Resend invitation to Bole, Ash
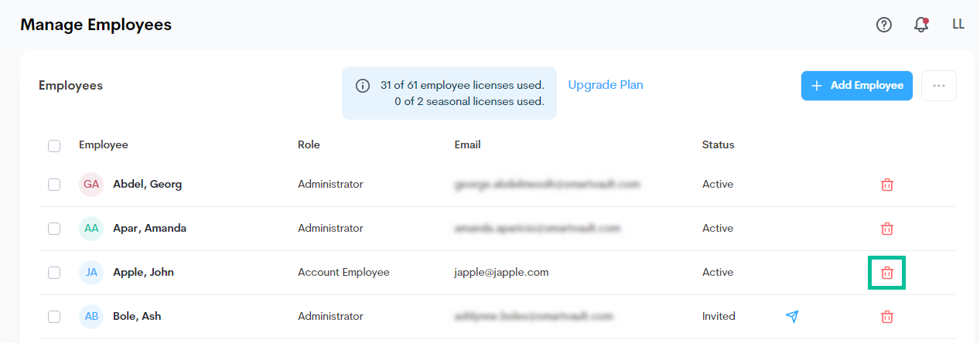 [792, 317]
